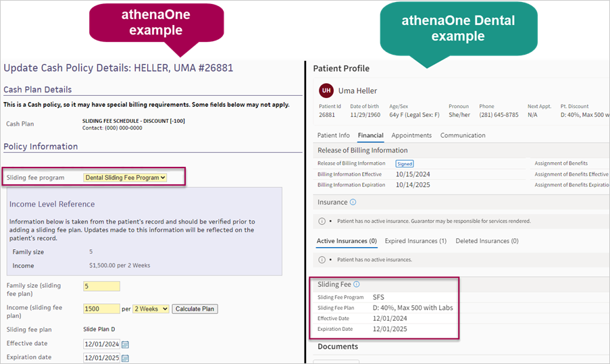Image resolution: width=610 pixels, height=364 pixels.
Task: Click the Calculate Plan button
Action: point(195,309)
